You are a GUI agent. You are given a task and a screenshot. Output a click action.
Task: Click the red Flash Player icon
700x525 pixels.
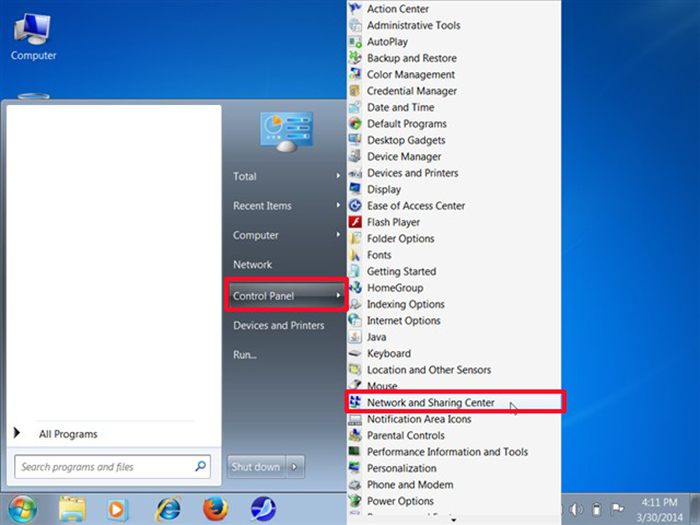click(x=355, y=222)
